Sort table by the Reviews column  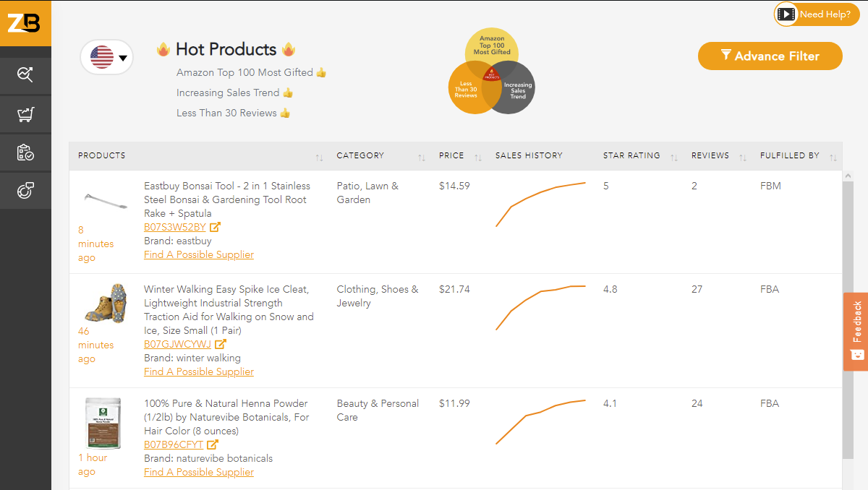pyautogui.click(x=742, y=157)
